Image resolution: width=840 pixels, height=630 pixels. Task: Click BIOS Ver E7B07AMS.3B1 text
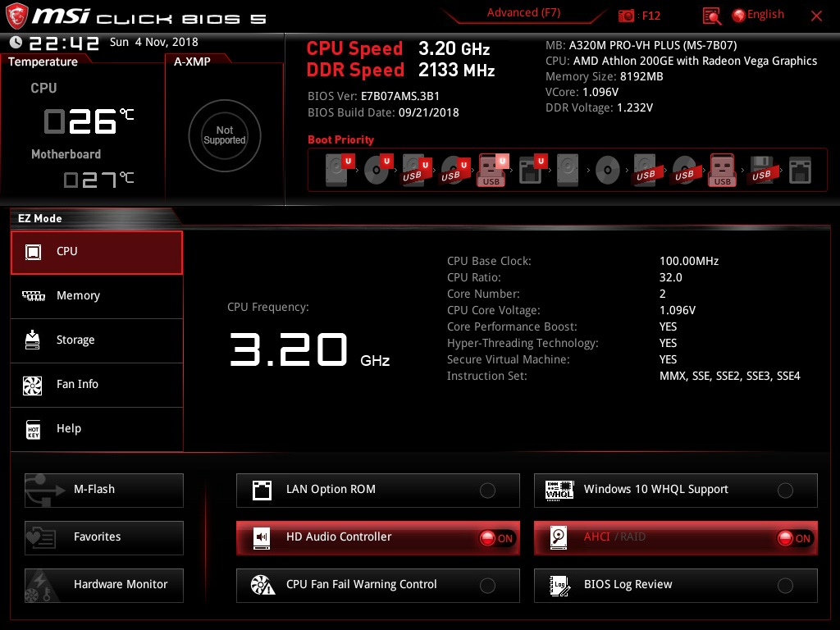373,97
